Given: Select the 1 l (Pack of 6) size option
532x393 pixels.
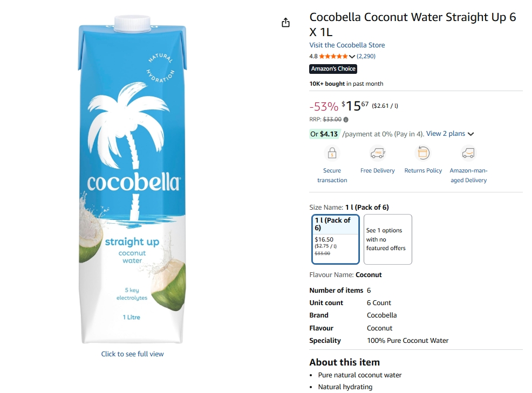Looking at the screenshot, I should (336, 239).
